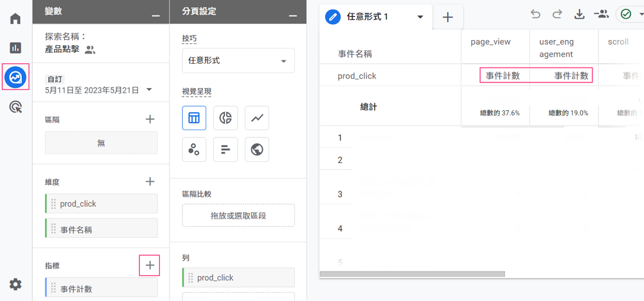Go to Home in left sidebar

(x=15, y=19)
